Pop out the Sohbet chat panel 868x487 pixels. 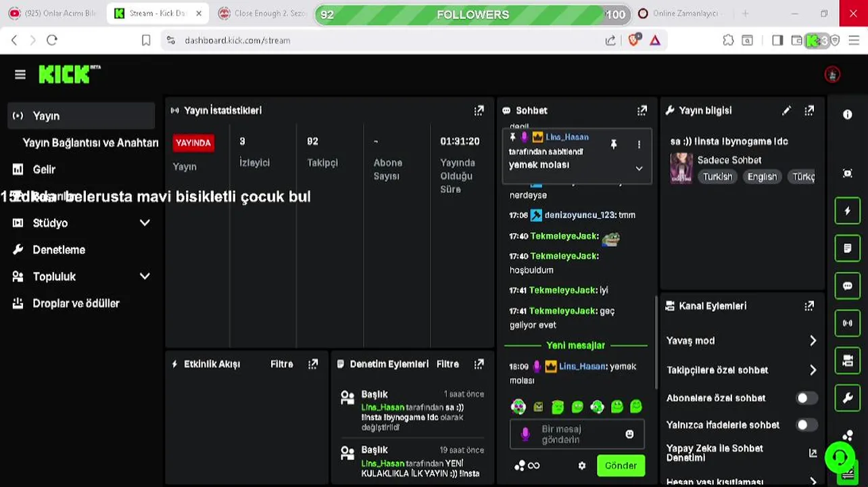coord(642,110)
